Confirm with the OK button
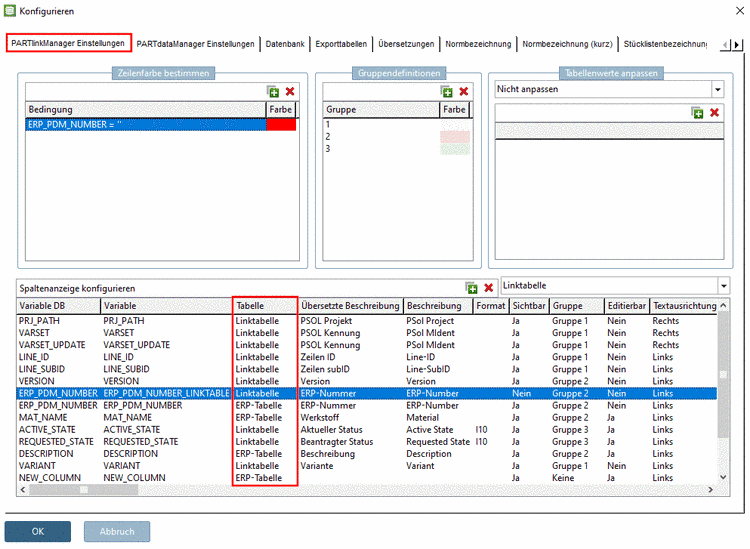The image size is (750, 549). [x=38, y=531]
